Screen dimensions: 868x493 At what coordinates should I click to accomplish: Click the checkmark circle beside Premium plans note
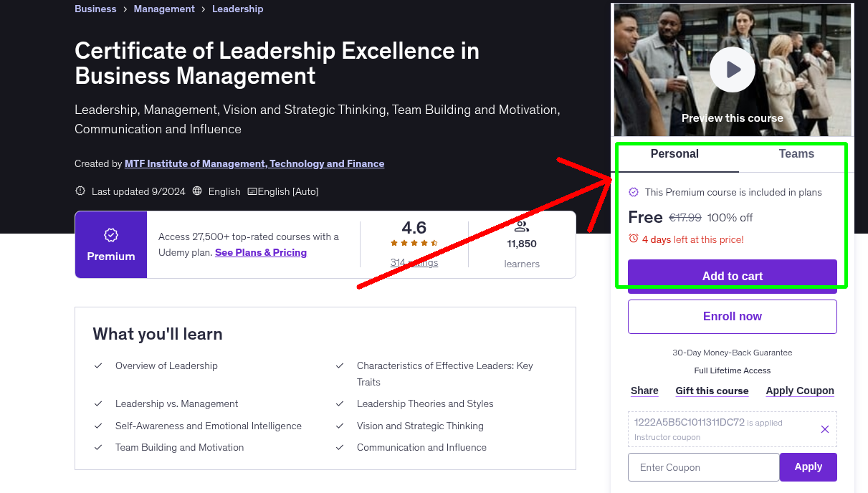[x=633, y=192]
